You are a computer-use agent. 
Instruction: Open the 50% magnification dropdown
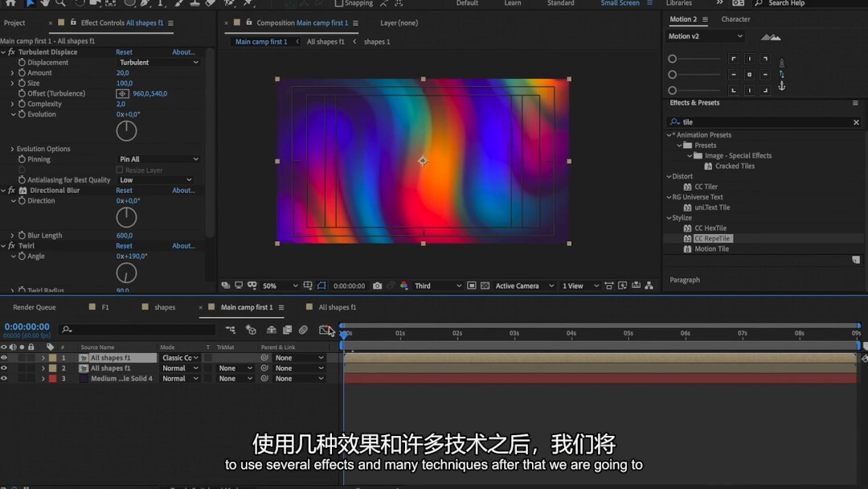coord(280,286)
